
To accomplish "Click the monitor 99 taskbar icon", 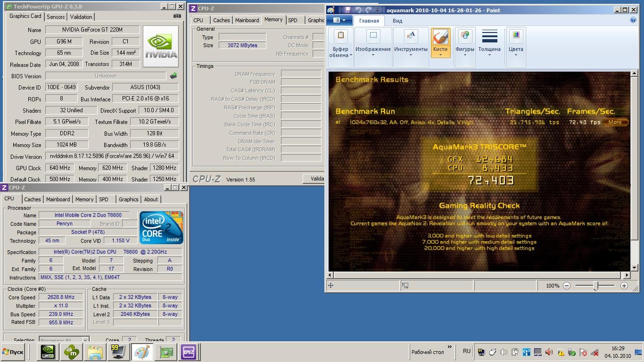I will 118,352.
